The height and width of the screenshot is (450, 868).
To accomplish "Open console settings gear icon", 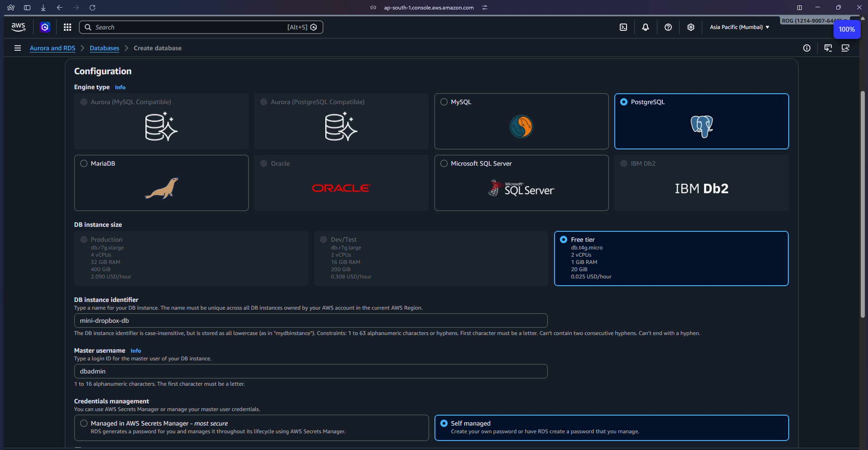I will pos(691,27).
